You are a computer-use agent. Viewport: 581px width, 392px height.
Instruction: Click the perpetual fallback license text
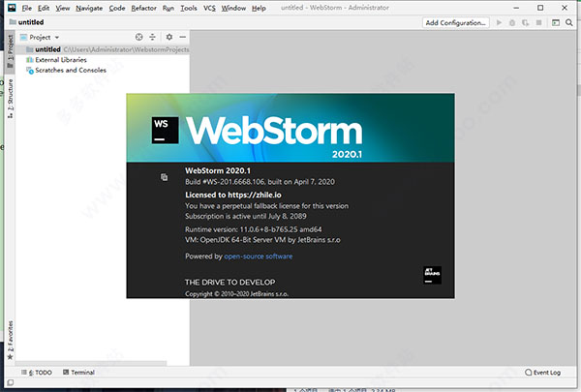coord(267,206)
